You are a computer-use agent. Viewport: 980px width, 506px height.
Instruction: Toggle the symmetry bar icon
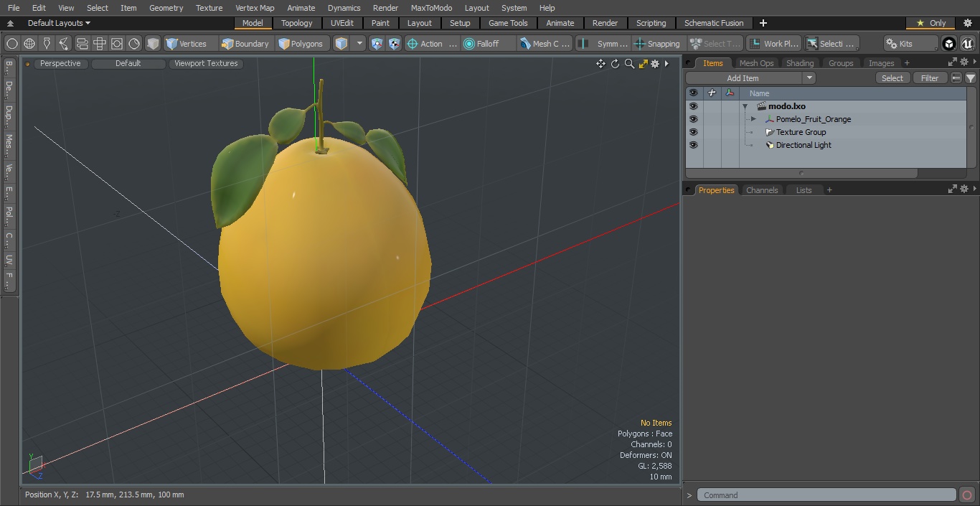(x=584, y=44)
